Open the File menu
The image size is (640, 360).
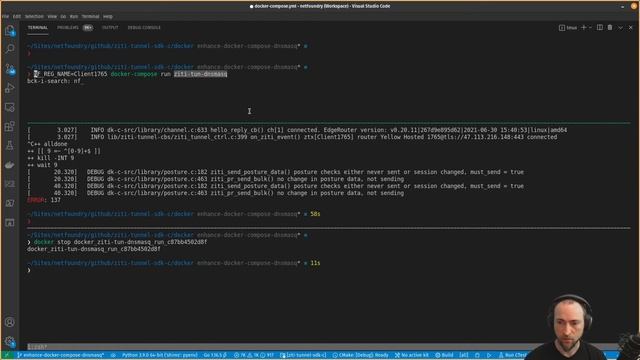(5, 16)
